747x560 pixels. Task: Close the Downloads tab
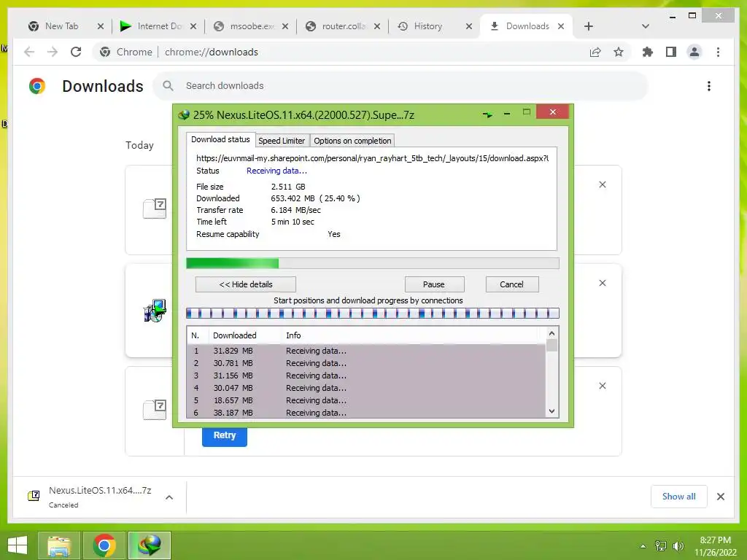[561, 26]
